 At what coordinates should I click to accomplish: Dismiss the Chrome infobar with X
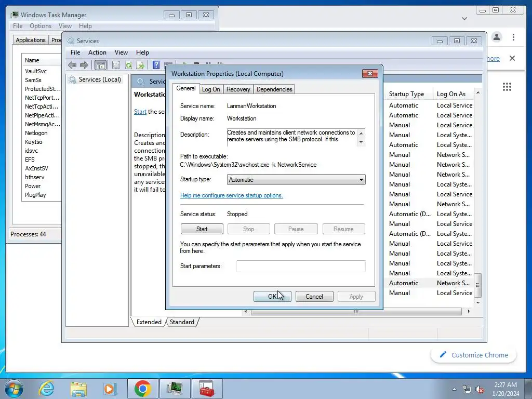point(512,58)
